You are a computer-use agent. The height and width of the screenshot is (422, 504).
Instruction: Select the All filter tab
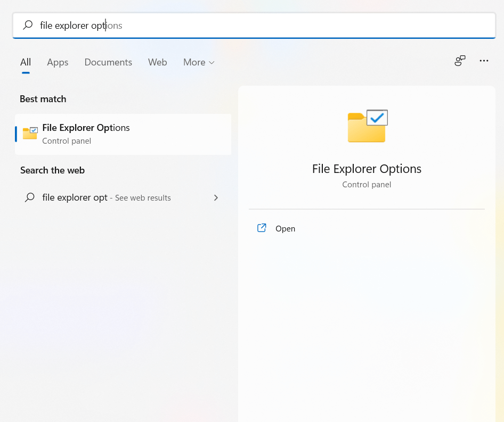click(x=26, y=62)
